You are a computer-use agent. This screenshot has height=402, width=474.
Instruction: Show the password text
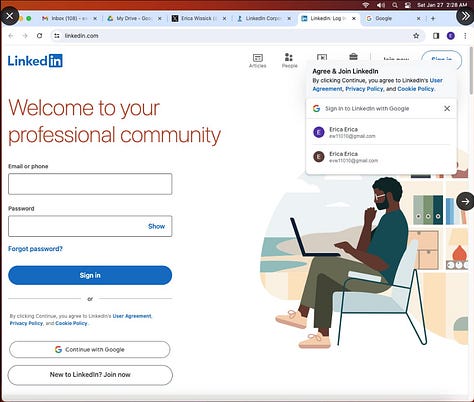pos(156,226)
